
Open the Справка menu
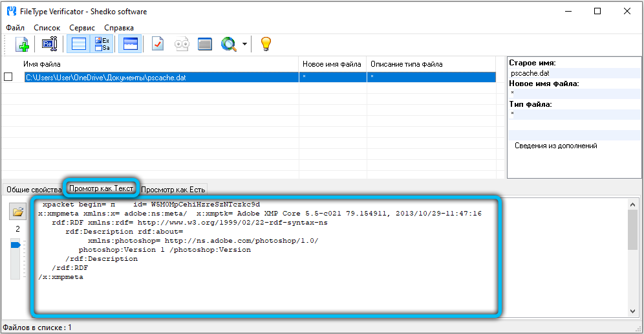pos(119,28)
